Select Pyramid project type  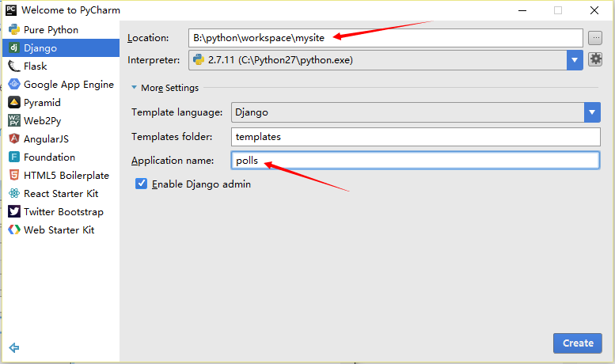(x=61, y=102)
